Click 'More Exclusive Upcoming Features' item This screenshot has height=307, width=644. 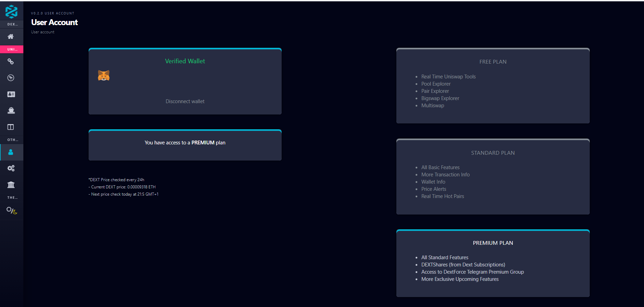[460, 279]
